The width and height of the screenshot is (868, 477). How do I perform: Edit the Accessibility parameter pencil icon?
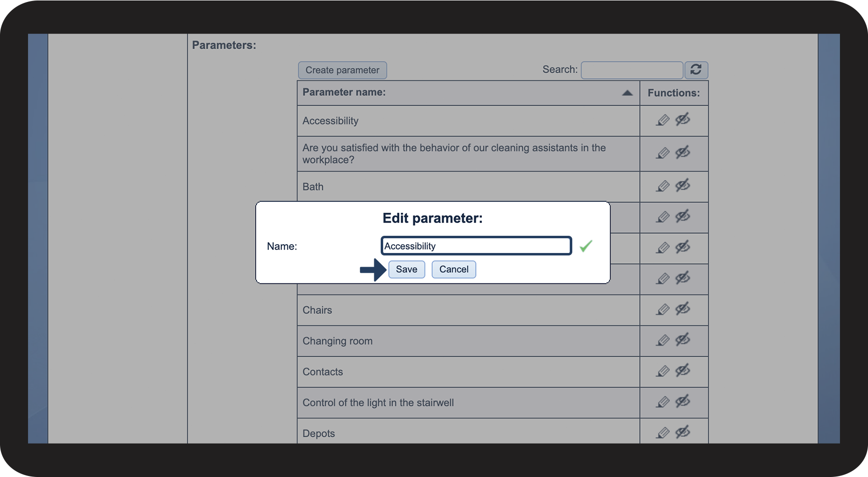(x=663, y=120)
